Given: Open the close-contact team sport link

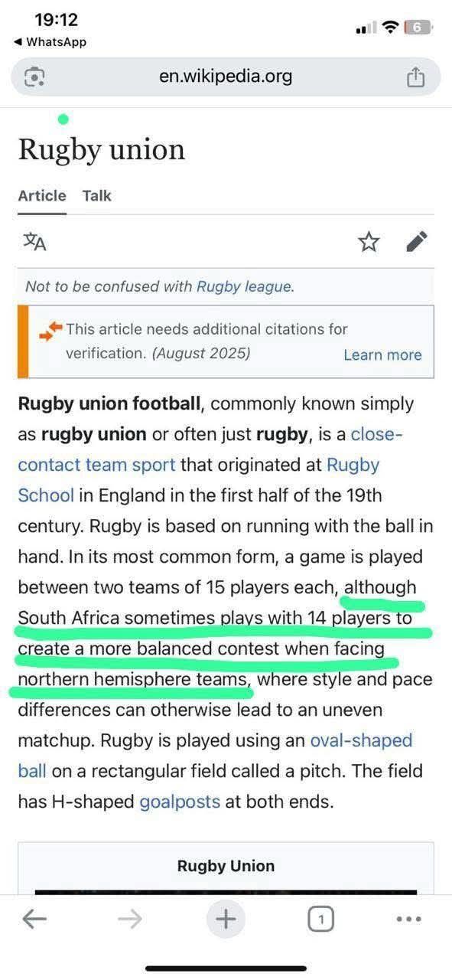Looking at the screenshot, I should tap(210, 449).
